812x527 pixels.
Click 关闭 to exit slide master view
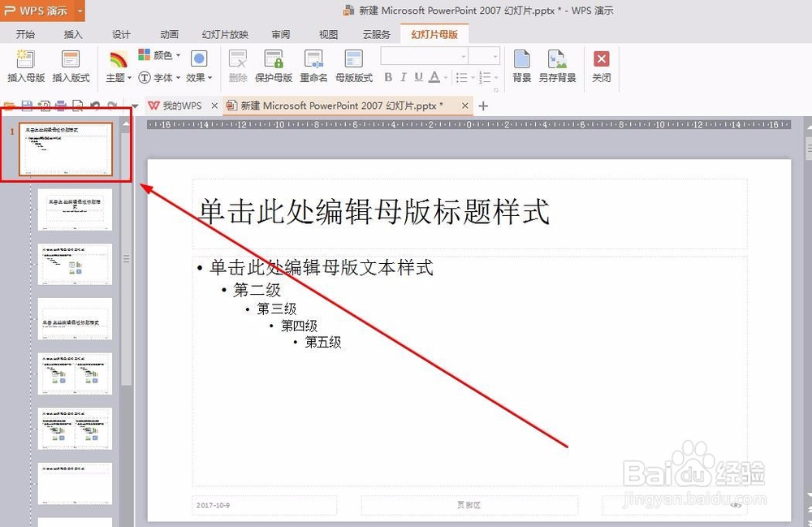(601, 65)
